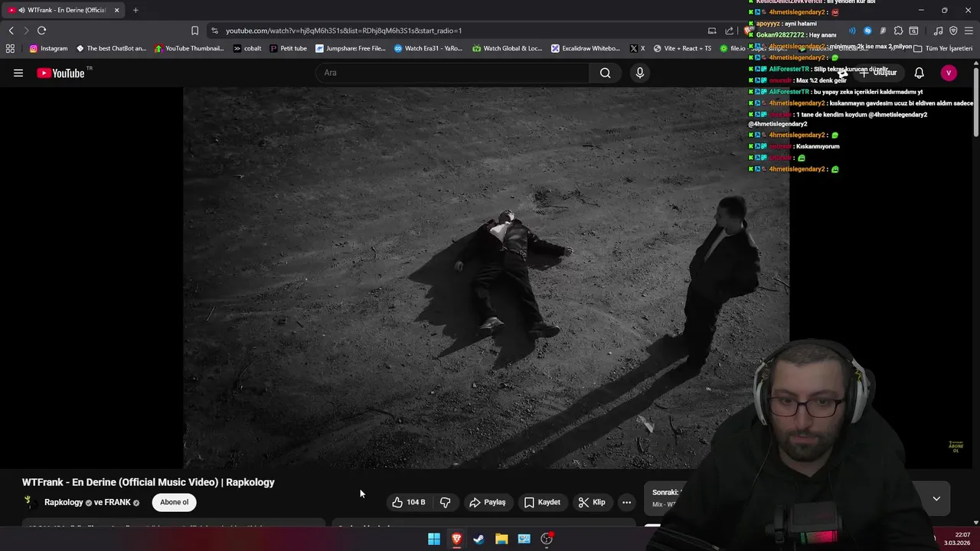This screenshot has height=551, width=980.
Task: Open the Watch Era31 bookmark
Action: point(429,48)
